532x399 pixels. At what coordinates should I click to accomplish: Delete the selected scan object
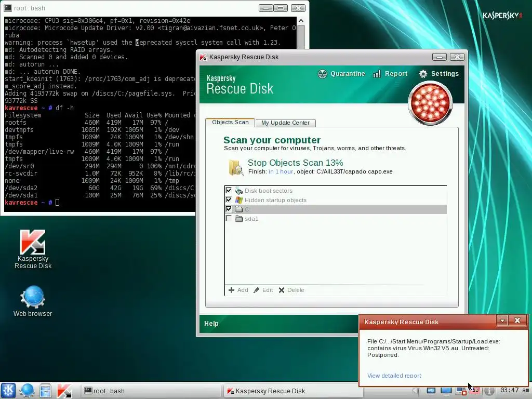pos(291,290)
